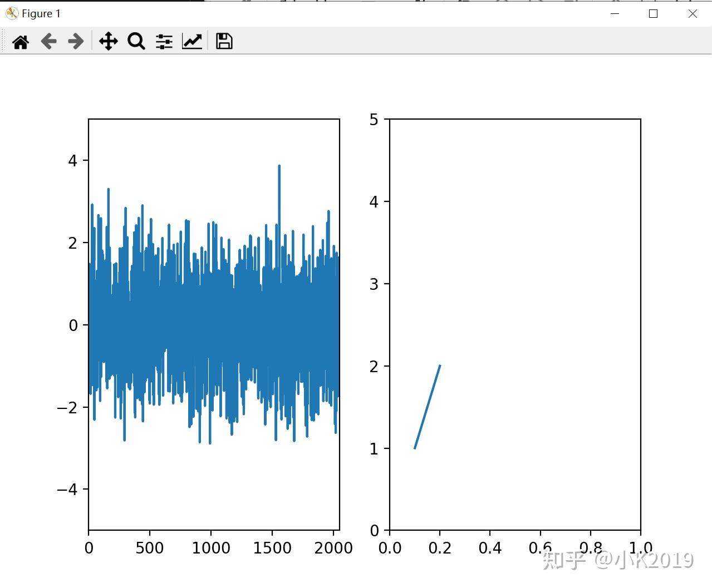The width and height of the screenshot is (712, 588).
Task: Select the Zoom to rectangle tool
Action: pos(136,41)
